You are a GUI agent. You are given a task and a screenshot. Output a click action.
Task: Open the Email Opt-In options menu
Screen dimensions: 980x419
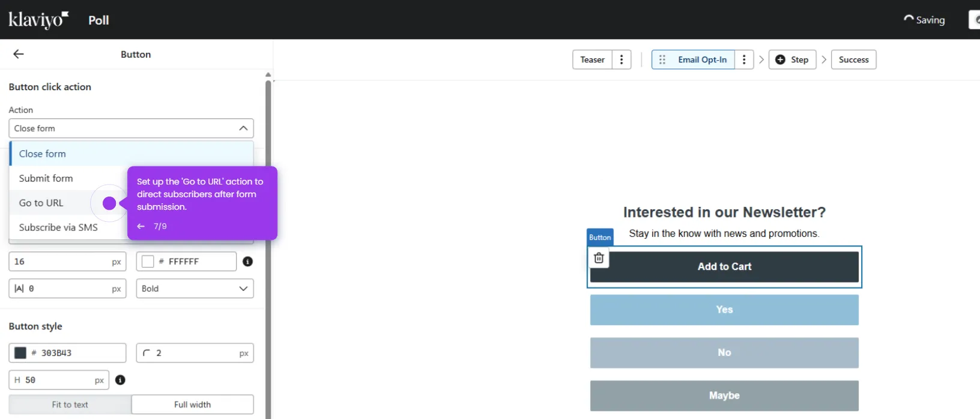pyautogui.click(x=744, y=60)
